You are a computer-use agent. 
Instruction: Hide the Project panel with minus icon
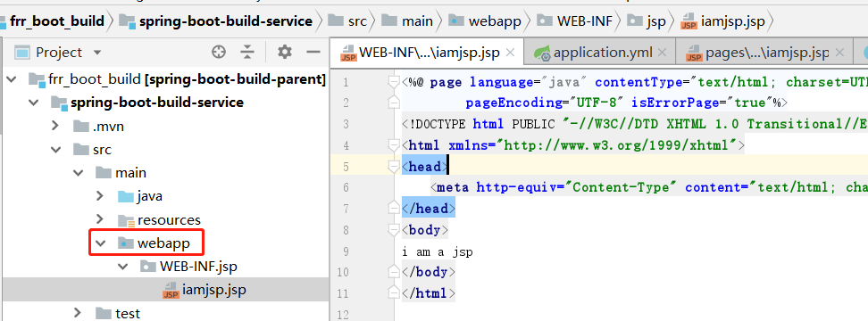pos(313,53)
